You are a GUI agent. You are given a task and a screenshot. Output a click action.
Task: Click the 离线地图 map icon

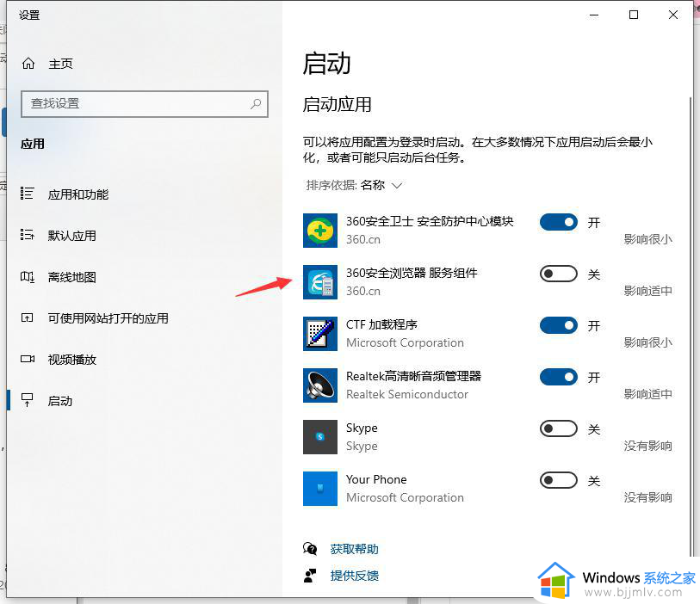tap(28, 276)
